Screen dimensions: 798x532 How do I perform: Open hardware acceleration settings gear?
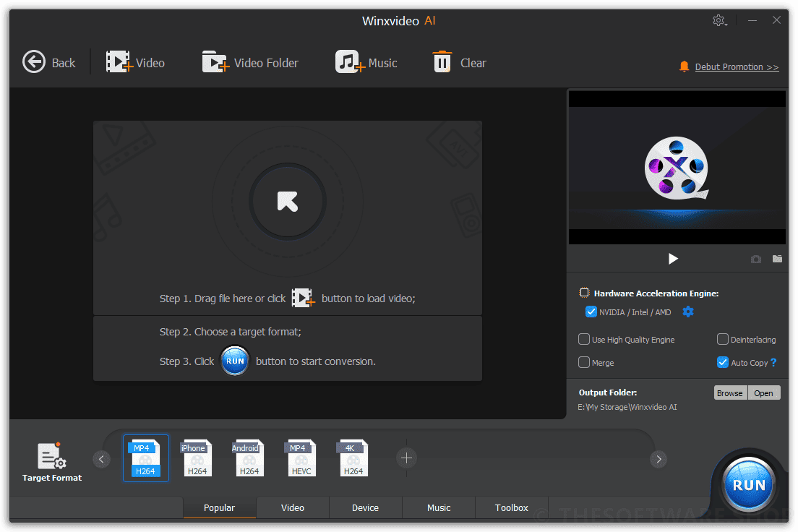pyautogui.click(x=688, y=312)
